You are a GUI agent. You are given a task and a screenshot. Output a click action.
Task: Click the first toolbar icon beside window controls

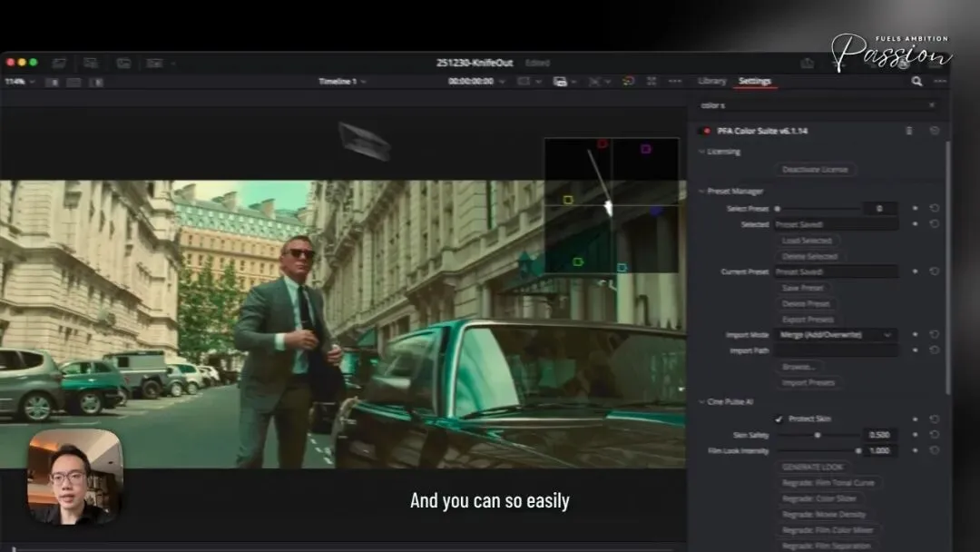(59, 63)
